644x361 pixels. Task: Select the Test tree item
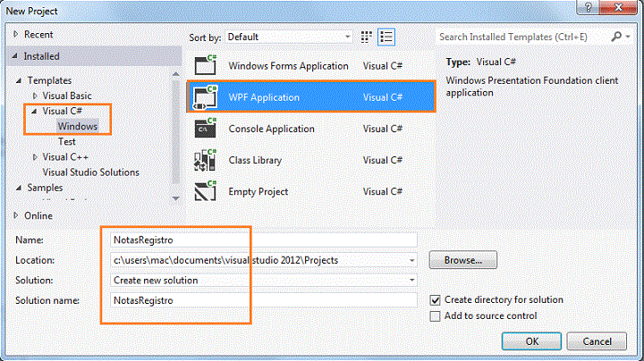pyautogui.click(x=66, y=141)
